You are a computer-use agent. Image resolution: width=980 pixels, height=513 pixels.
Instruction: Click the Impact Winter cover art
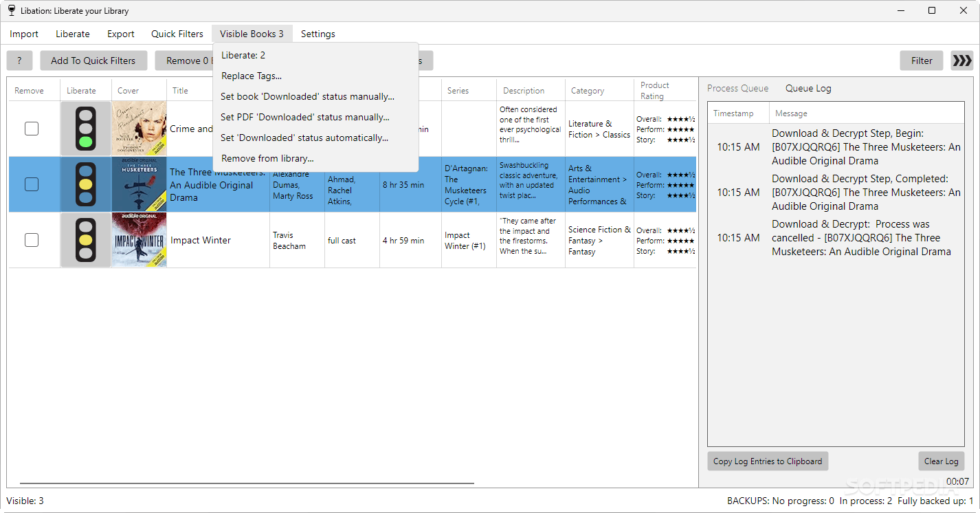tap(139, 240)
